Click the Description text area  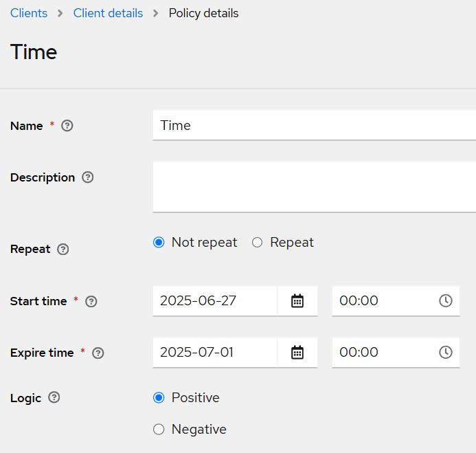pos(313,187)
